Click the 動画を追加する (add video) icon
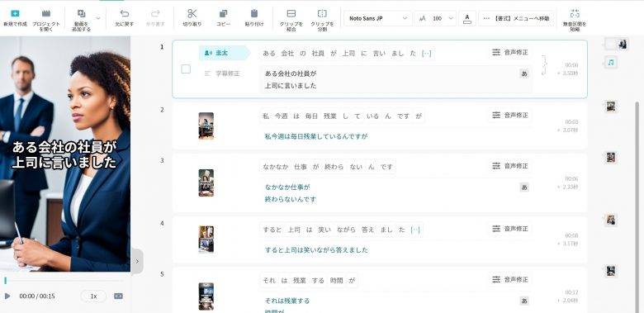644x313 pixels. tap(81, 13)
